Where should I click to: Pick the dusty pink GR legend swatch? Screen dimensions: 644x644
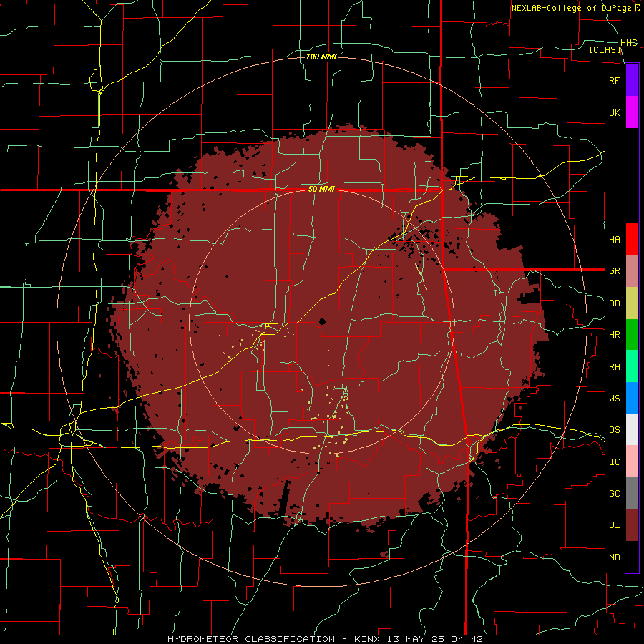point(632,271)
